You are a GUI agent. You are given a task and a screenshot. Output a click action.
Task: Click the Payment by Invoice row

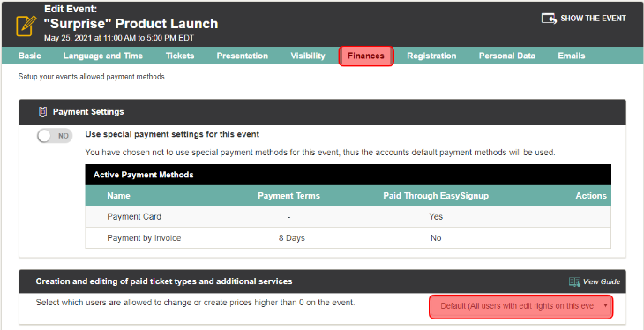(348, 238)
